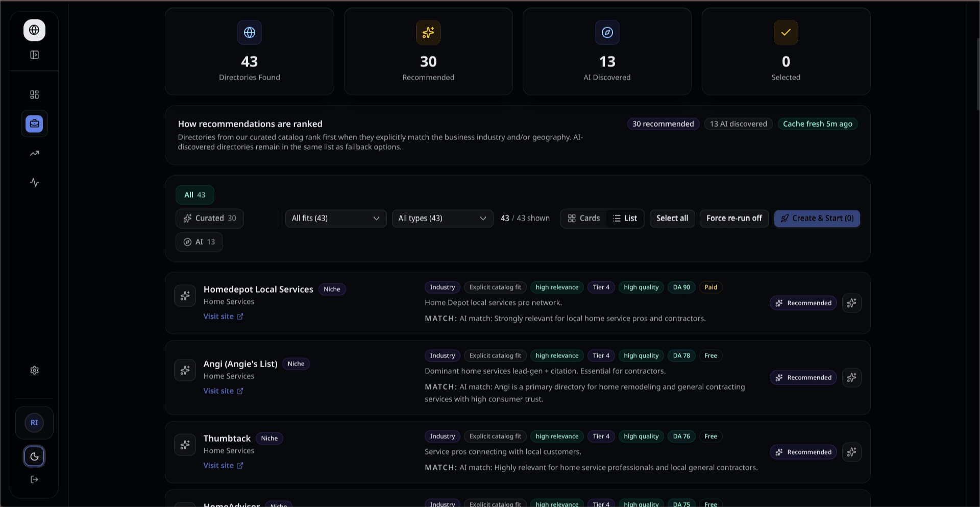Click the 13 AI discovered pill
This screenshot has width=980, height=507.
coord(739,124)
